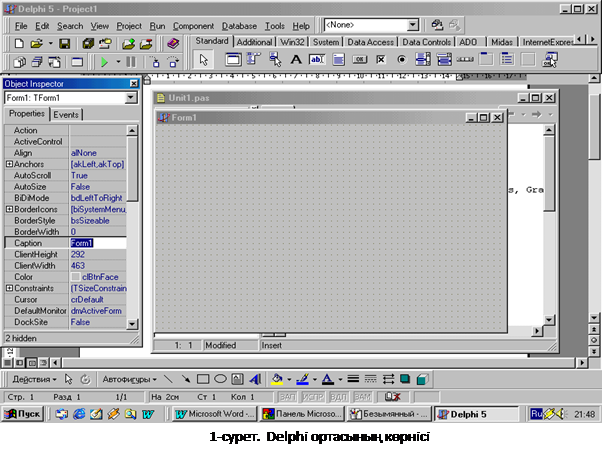
Task: Open Help contents book icon
Action: [173, 44]
